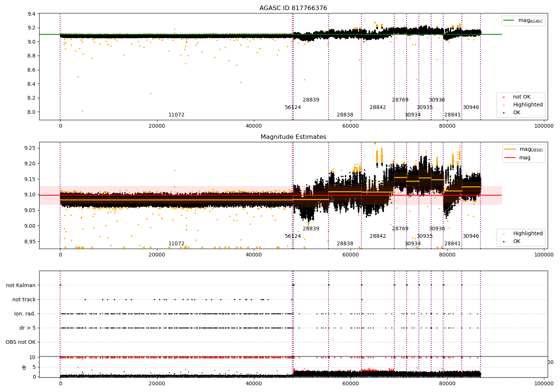Click the 10 tick on the dr axis
The width and height of the screenshot is (560, 392).
pyautogui.click(x=32, y=358)
